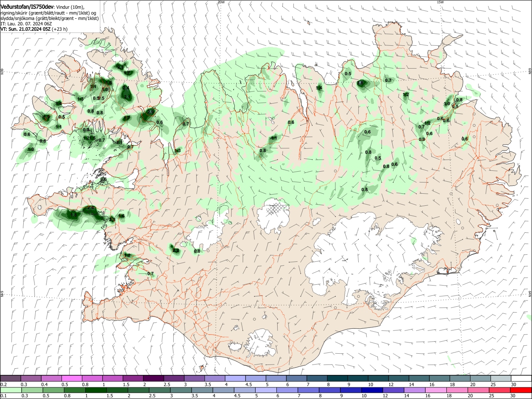Select the snow-scale swatch starting at 7

pos(317,379)
